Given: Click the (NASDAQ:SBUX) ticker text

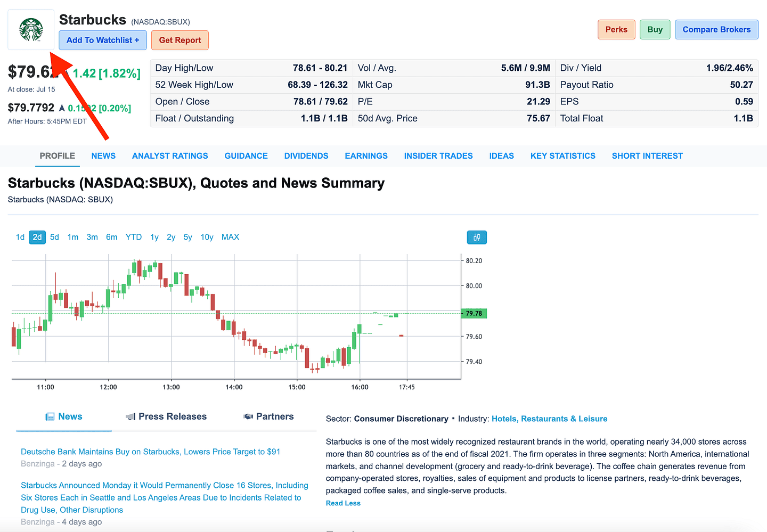Looking at the screenshot, I should coord(160,22).
